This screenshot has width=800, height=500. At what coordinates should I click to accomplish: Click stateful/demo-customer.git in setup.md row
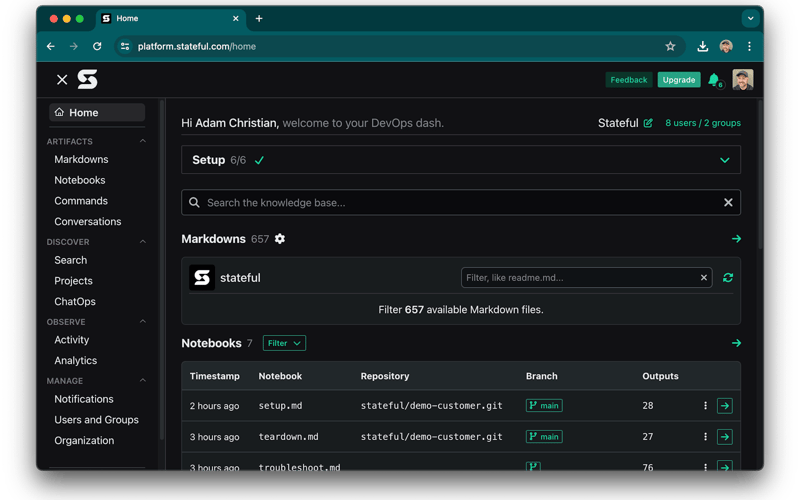coord(432,406)
